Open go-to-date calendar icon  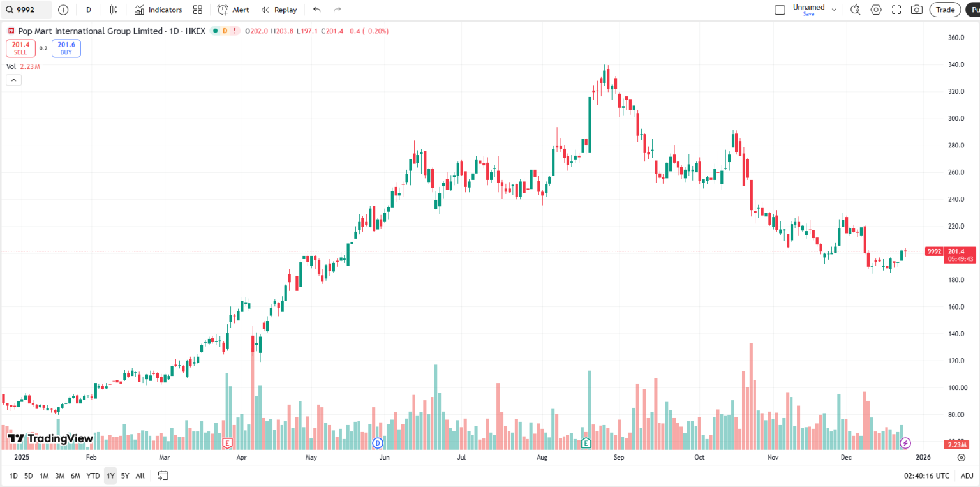163,476
